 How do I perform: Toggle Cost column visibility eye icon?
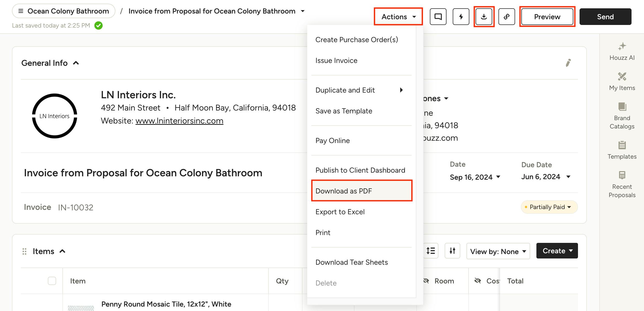[478, 281]
